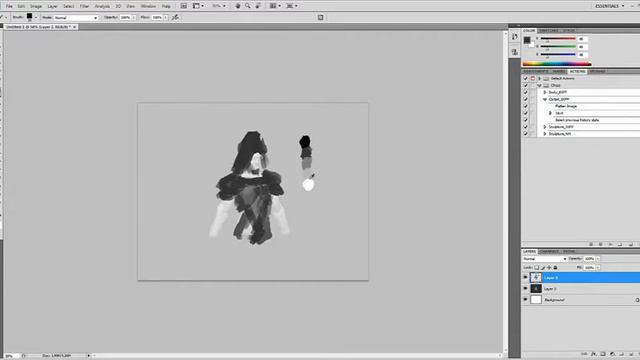Switch to the Styles tab
This screenshot has height=360, width=640.
tap(569, 31)
